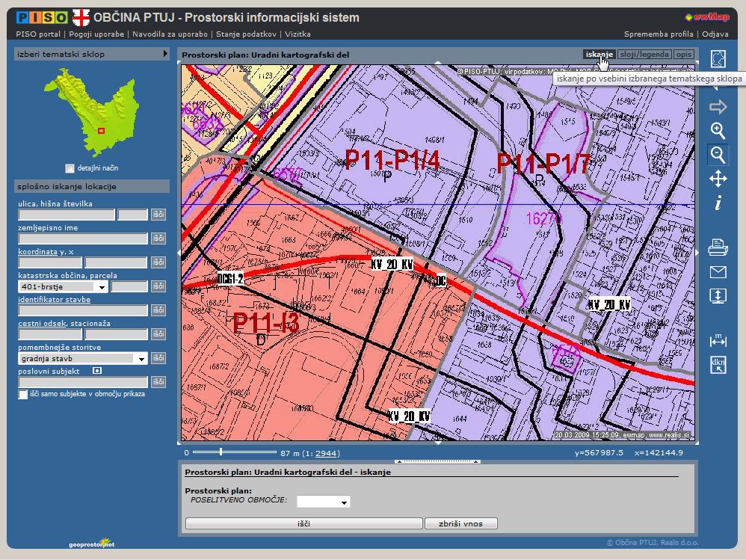
Task: Expand 'izberi tematski sklop' menu
Action: coord(165,54)
